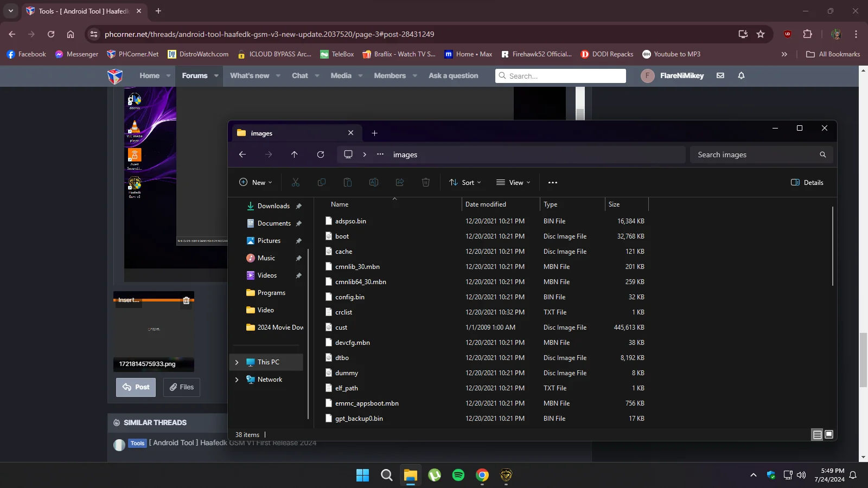The width and height of the screenshot is (868, 488).
Task: Click the uBlock Origin extension icon
Action: pyautogui.click(x=788, y=34)
